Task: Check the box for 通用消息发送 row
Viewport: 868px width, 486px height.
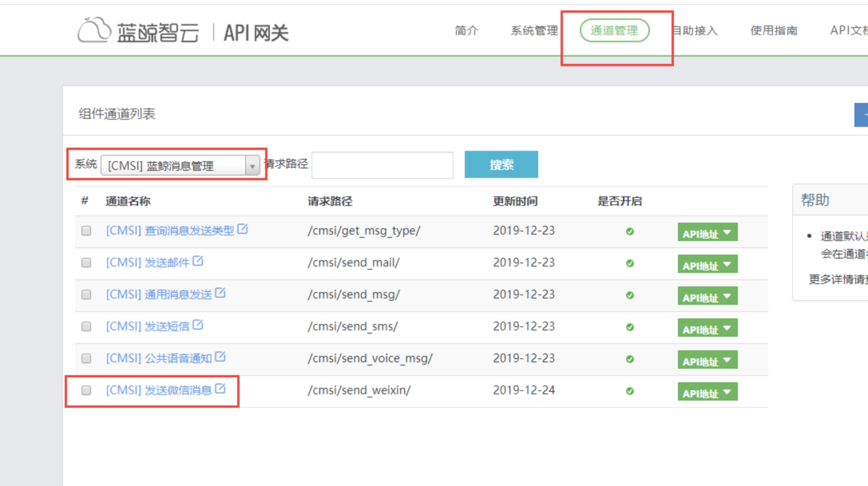Action: pyautogui.click(x=86, y=295)
